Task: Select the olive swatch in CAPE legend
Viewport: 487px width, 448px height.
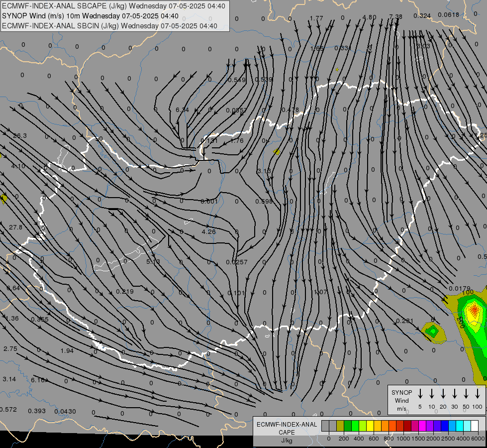Action: (340, 426)
